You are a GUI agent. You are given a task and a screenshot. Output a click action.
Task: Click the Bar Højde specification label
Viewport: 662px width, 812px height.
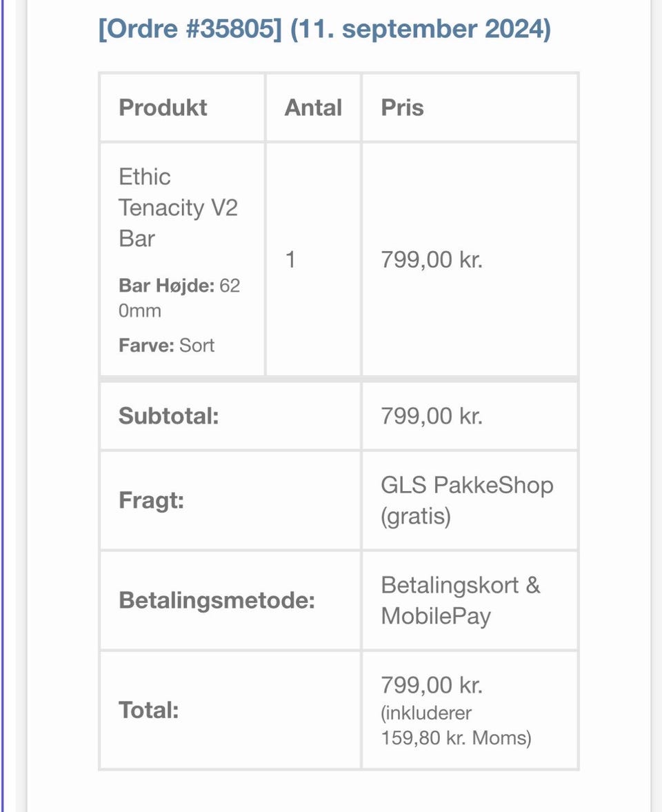pos(167,286)
